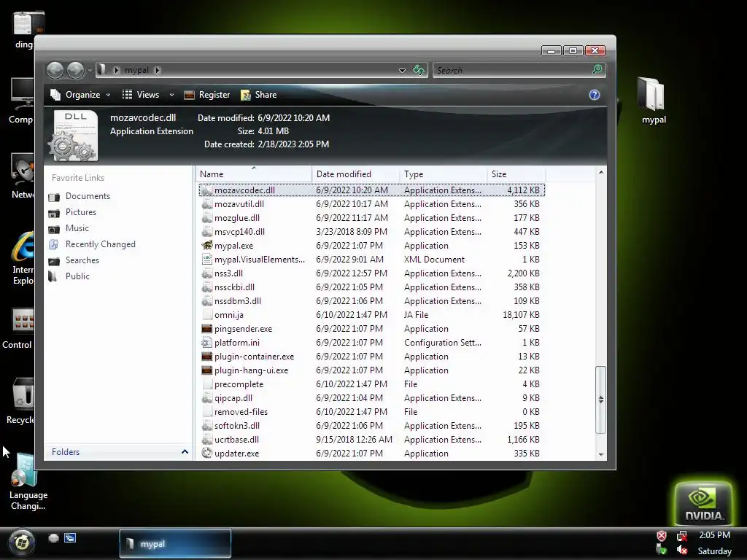Viewport: 747px width, 560px height.
Task: Expand the arrow before the mypal breadcrumb
Action: coord(116,70)
